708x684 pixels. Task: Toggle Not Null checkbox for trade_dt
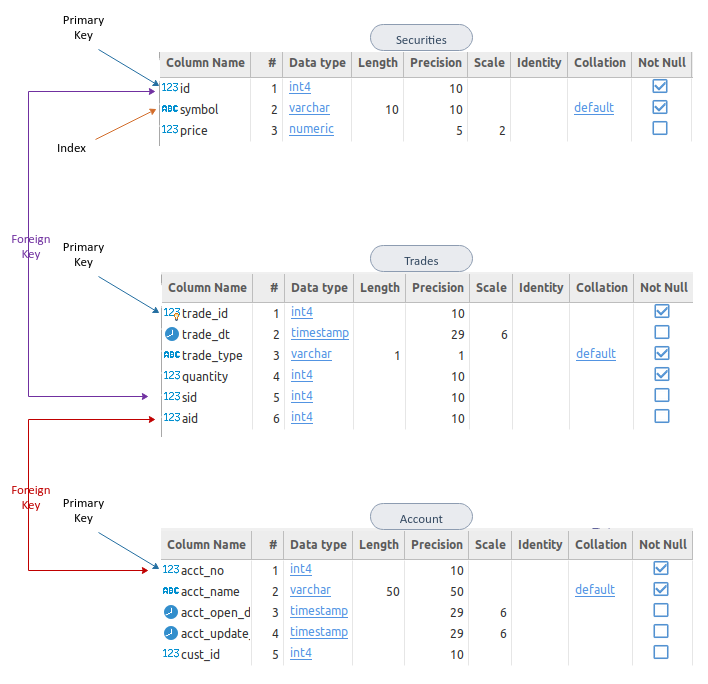click(x=661, y=332)
